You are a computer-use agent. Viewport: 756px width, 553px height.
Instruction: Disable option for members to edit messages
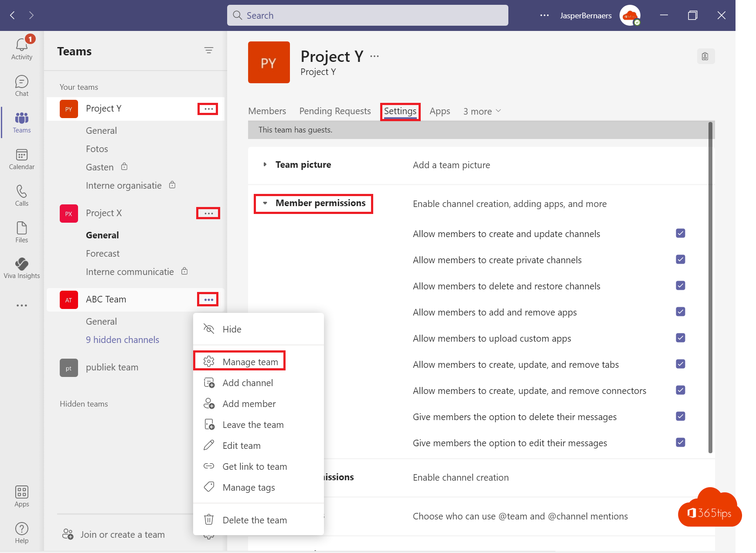click(680, 443)
